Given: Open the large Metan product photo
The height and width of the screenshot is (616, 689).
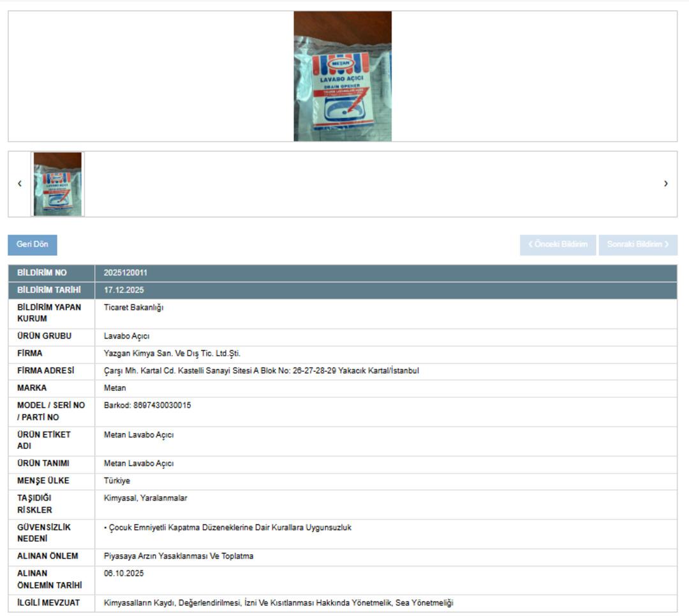Looking at the screenshot, I should pyautogui.click(x=343, y=76).
